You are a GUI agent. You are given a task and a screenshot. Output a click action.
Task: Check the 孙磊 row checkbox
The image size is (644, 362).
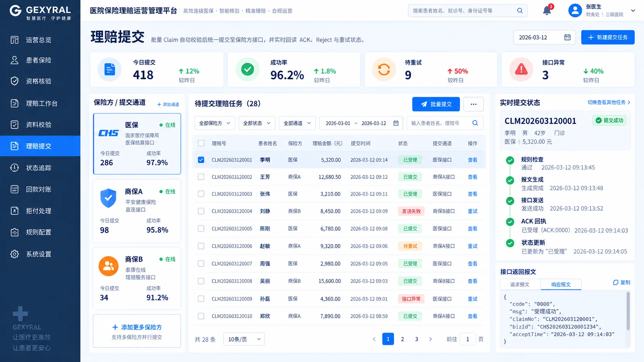tap(201, 299)
